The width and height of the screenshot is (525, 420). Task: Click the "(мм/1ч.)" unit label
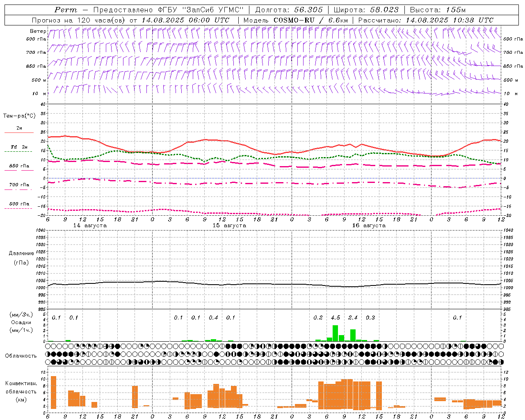pos(21,330)
